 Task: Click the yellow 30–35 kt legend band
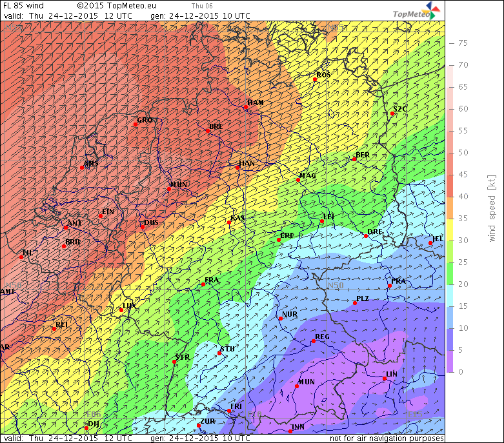452,229
